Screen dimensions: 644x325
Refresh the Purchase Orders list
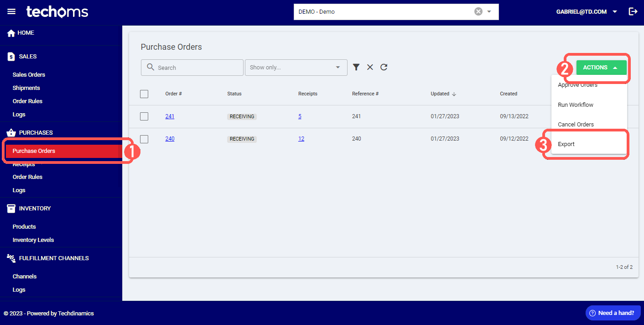[x=384, y=67]
